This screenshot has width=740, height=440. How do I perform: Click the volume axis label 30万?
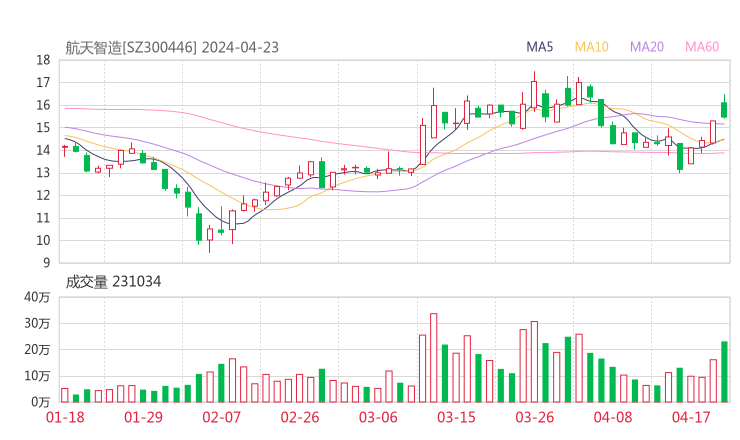pos(37,323)
